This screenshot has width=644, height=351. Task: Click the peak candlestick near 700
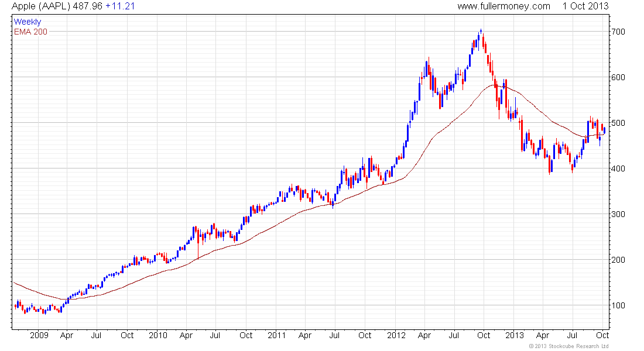click(x=481, y=32)
